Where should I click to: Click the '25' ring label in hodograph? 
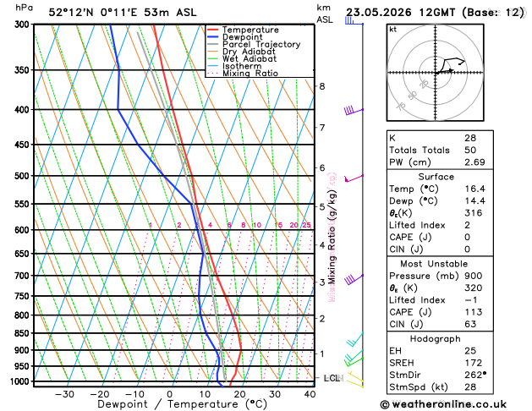tap(424, 84)
